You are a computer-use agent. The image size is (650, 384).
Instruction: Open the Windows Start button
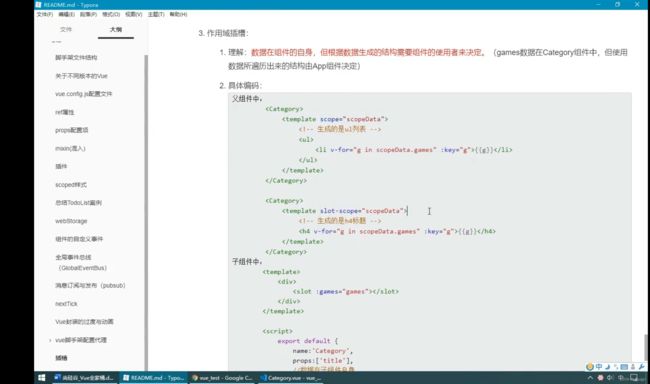pyautogui.click(x=41, y=378)
